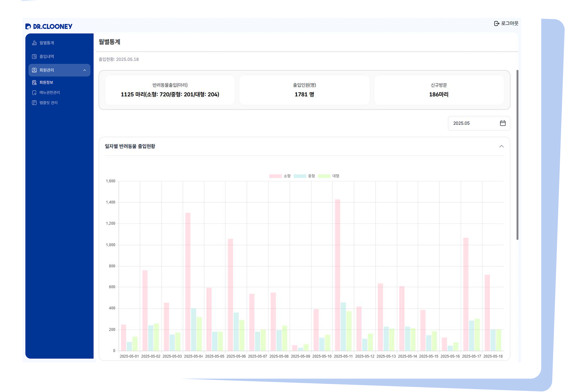Collapse 일자별 반려동물 출입현황 panel
565x392 pixels.
(501, 146)
